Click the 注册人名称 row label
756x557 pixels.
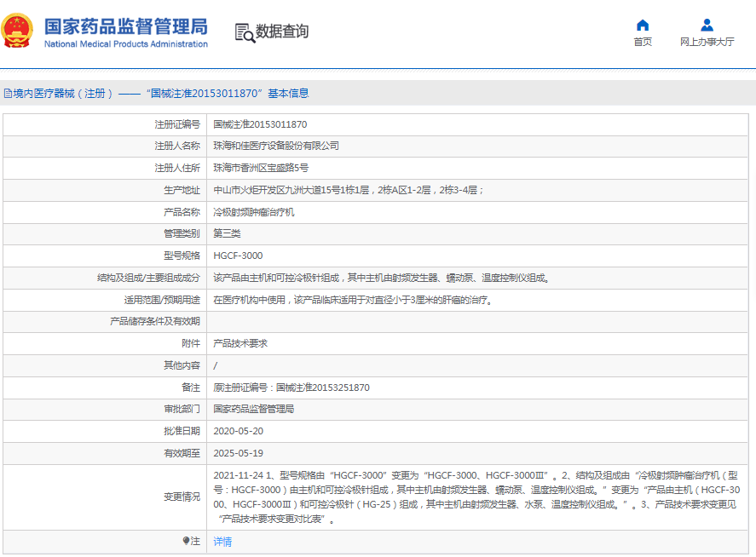click(x=177, y=146)
